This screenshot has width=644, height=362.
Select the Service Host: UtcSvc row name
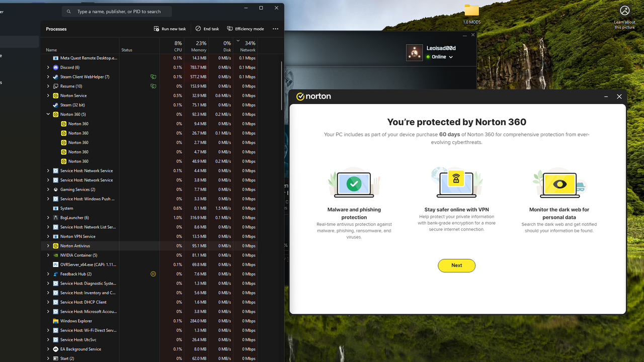click(79, 340)
